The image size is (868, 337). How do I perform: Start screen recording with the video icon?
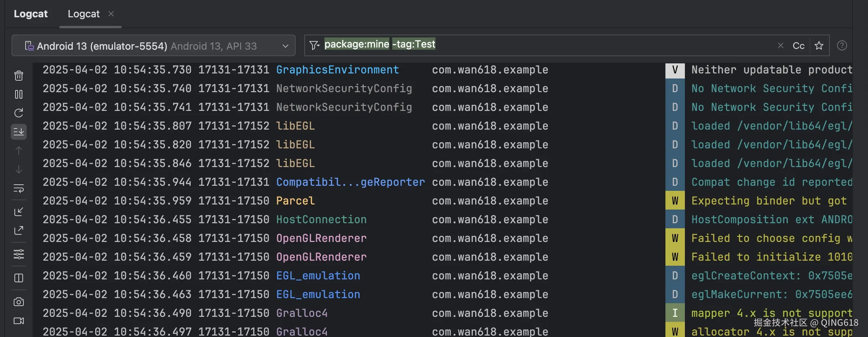[x=19, y=321]
